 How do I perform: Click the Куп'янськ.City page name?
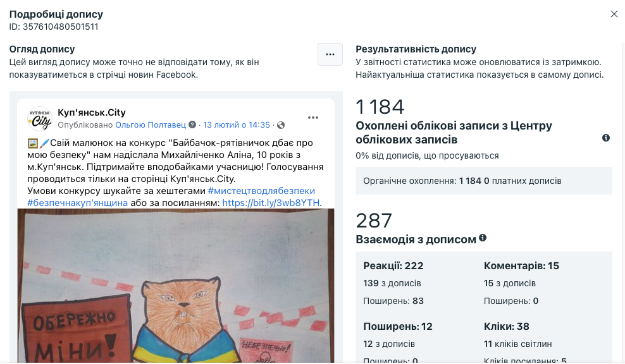[x=92, y=112]
